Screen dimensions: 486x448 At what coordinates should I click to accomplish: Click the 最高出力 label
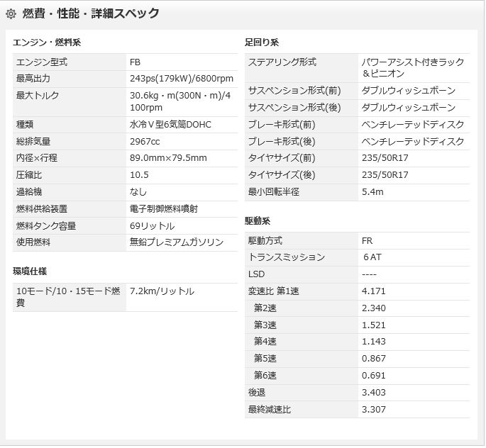(33, 79)
